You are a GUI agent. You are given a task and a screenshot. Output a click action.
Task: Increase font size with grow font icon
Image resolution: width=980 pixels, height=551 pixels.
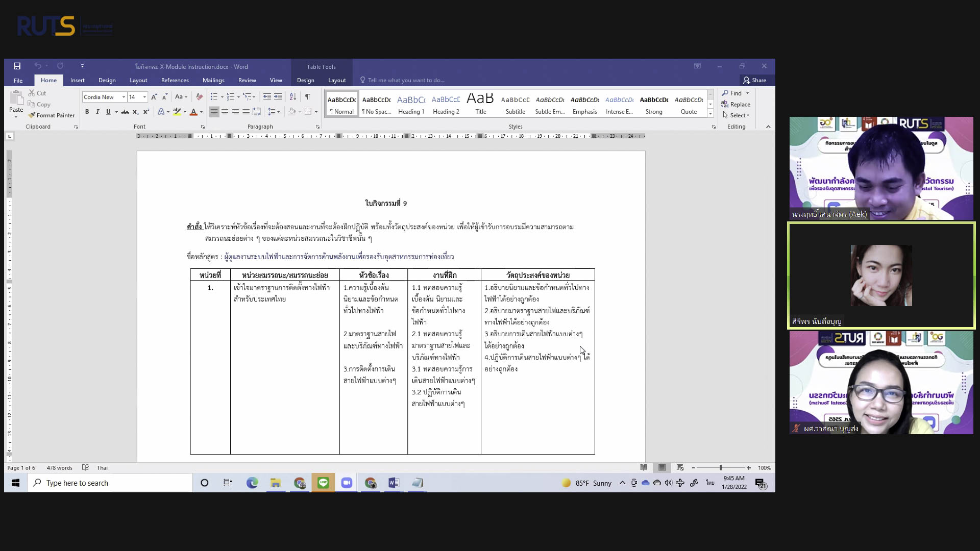click(154, 96)
